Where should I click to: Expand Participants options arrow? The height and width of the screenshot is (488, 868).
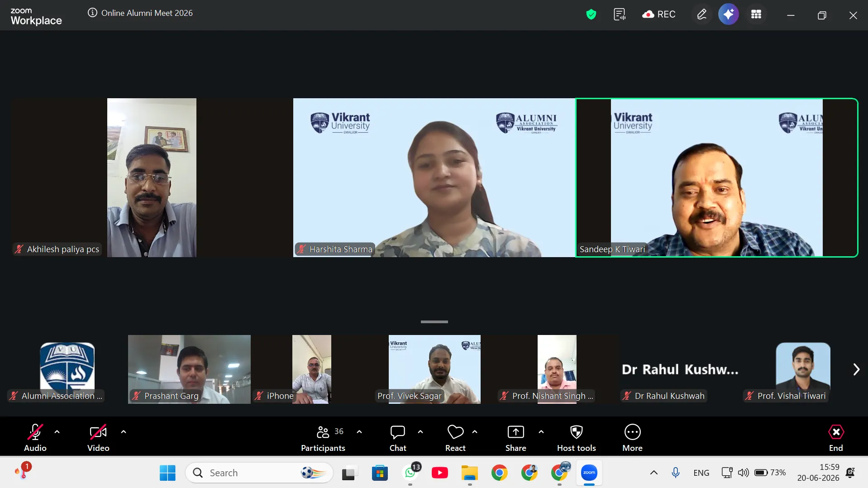coord(359,432)
